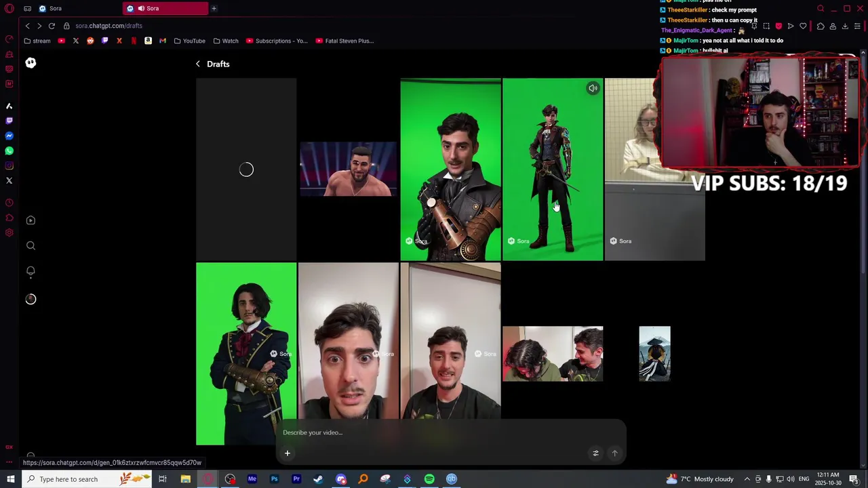The width and height of the screenshot is (868, 488).
Task: Open the small hat figure draft thumbnail
Action: click(x=654, y=354)
